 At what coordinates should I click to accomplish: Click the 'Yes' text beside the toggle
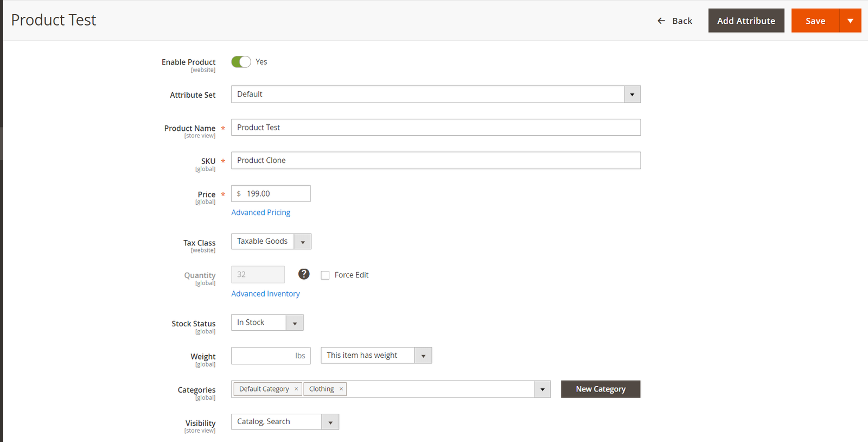pyautogui.click(x=261, y=62)
